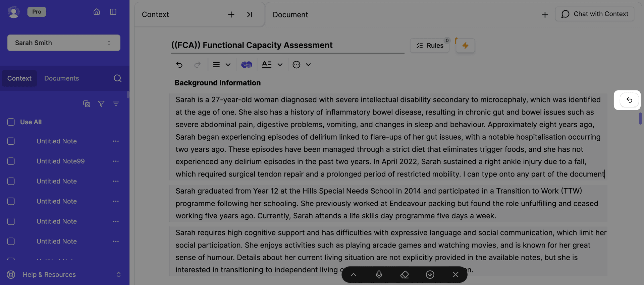This screenshot has height=285, width=644.
Task: Undo last edit in document toolbar
Action: [x=179, y=65]
